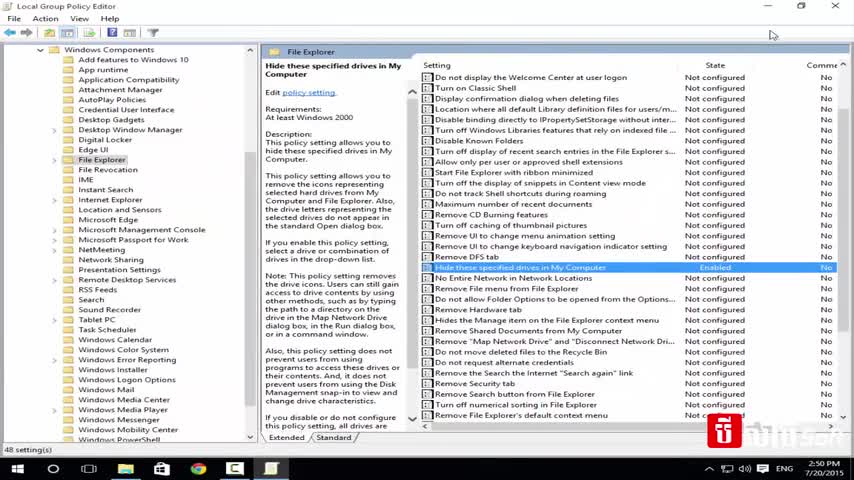
Task: Switch to the Standard tab
Action: pos(334,438)
